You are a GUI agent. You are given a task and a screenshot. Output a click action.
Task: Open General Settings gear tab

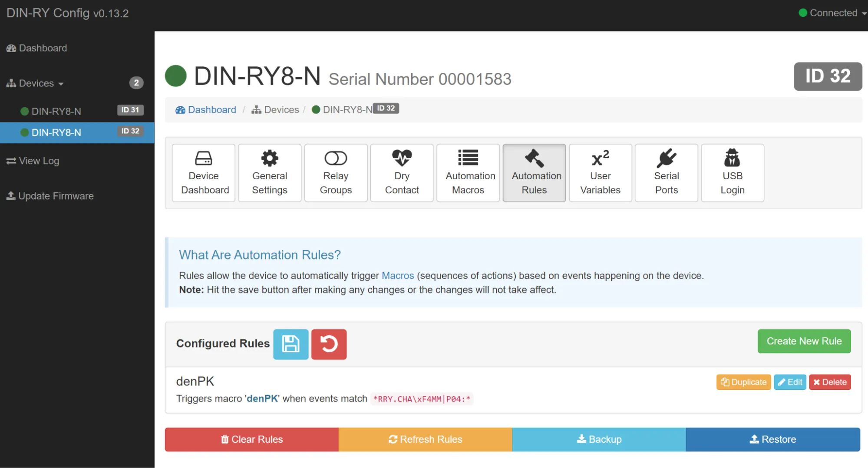270,173
